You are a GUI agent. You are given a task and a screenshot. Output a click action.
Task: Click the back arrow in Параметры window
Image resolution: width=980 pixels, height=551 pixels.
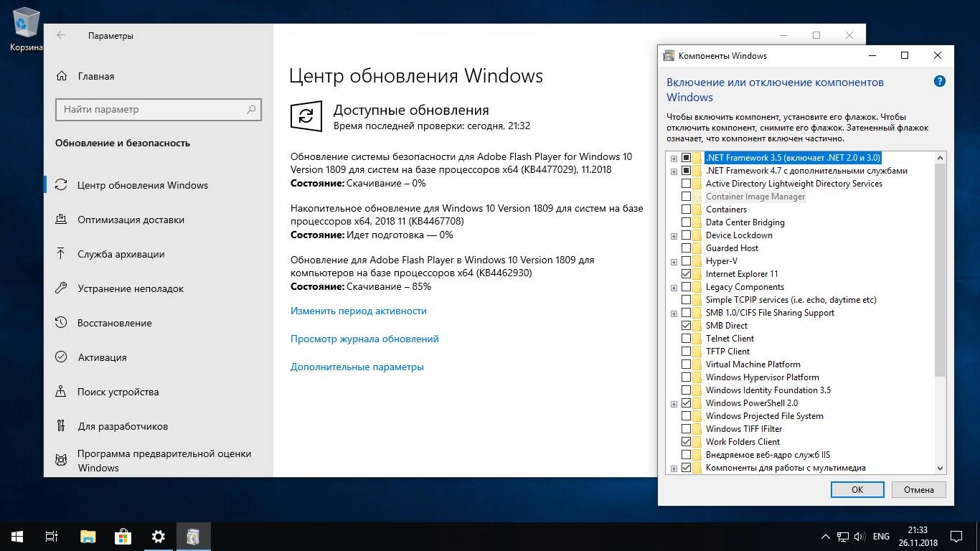[x=61, y=35]
